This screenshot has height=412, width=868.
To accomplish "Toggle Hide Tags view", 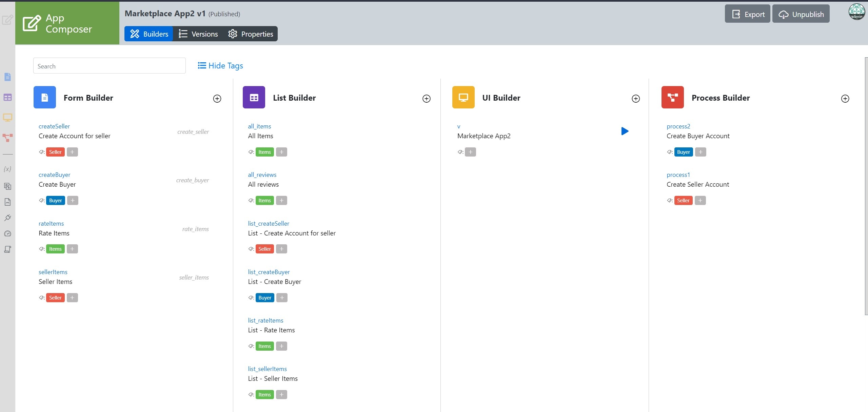I will (x=220, y=66).
